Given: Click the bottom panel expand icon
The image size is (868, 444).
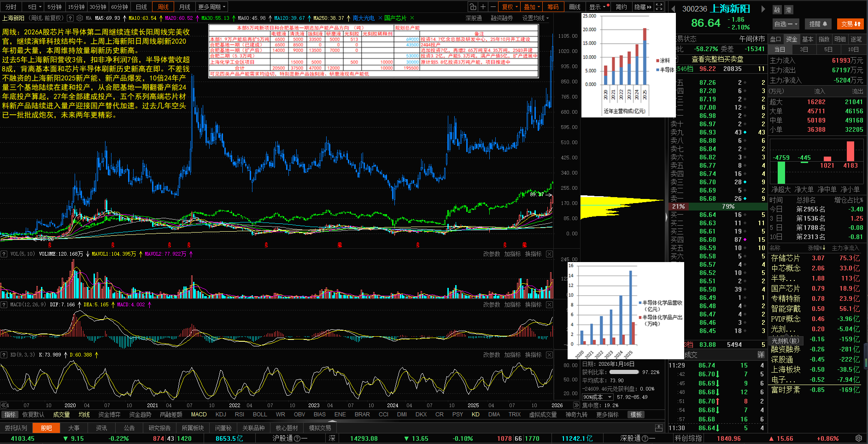Looking at the screenshot, I should (659, 428).
